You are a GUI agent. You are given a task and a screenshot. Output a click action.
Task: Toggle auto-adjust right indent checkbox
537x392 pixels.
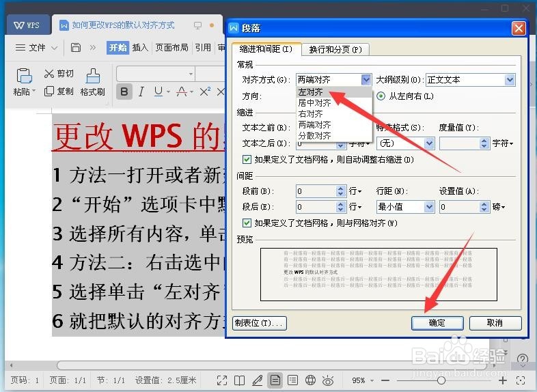coord(247,160)
